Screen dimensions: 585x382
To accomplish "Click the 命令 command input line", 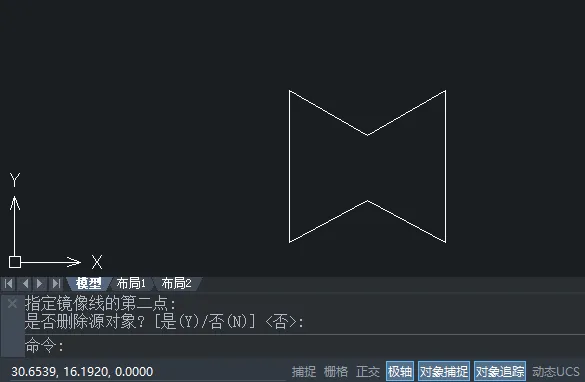I will click(x=304, y=345).
